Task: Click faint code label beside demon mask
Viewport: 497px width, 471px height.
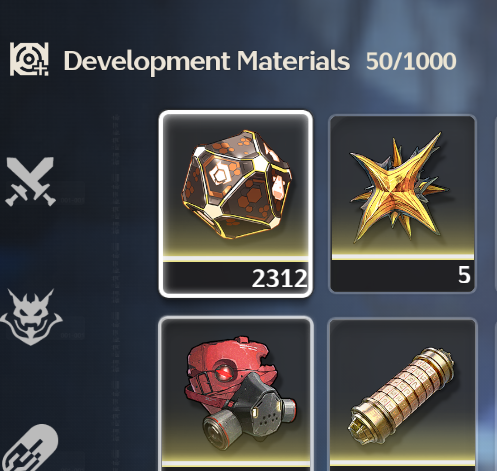Action: coord(72,335)
